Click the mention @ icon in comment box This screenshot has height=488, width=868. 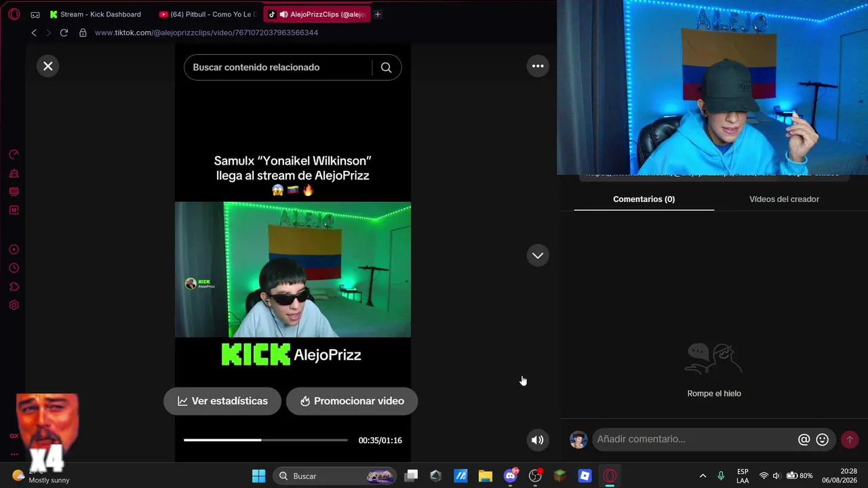click(x=804, y=439)
